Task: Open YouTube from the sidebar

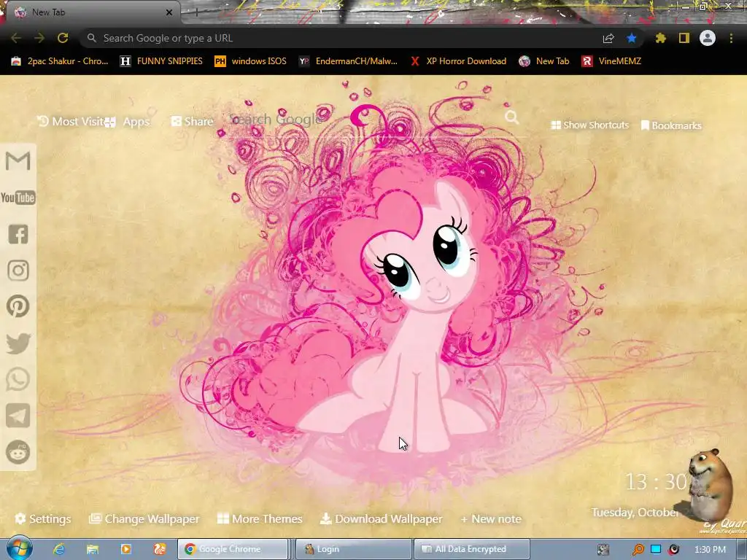Action: pos(18,197)
